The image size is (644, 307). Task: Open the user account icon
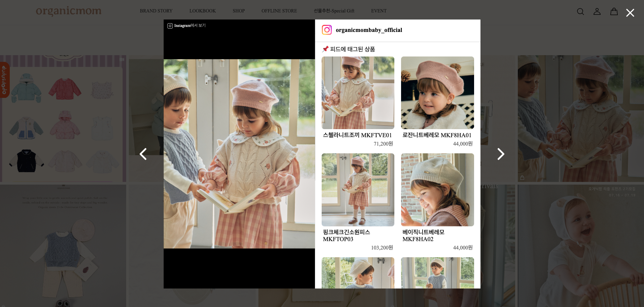(597, 11)
